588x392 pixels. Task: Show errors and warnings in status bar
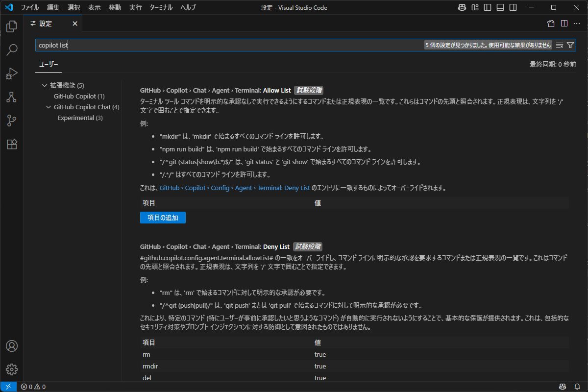(33, 387)
